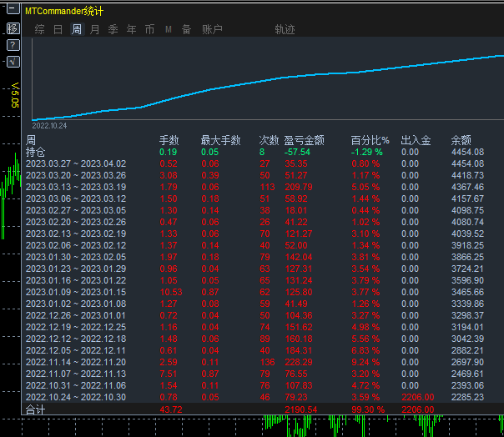
Task: Select the 持仓 open positions row
Action: tap(35, 152)
